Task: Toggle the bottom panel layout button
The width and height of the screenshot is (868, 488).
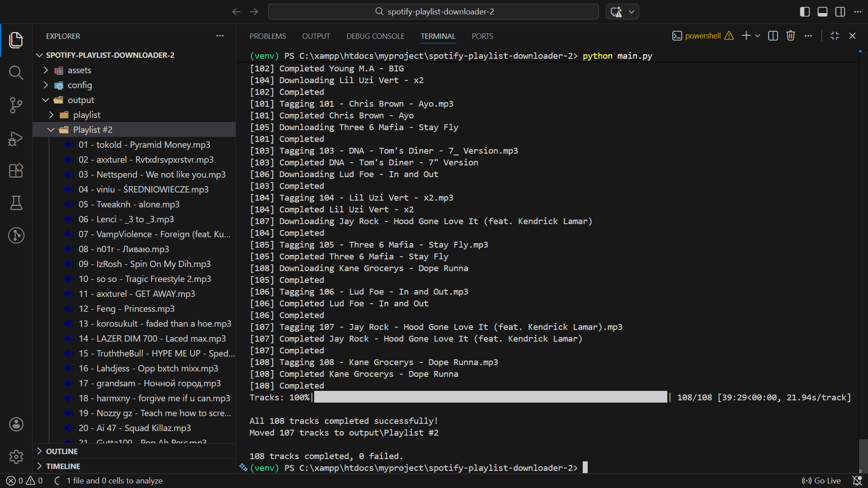Action: 822,12
